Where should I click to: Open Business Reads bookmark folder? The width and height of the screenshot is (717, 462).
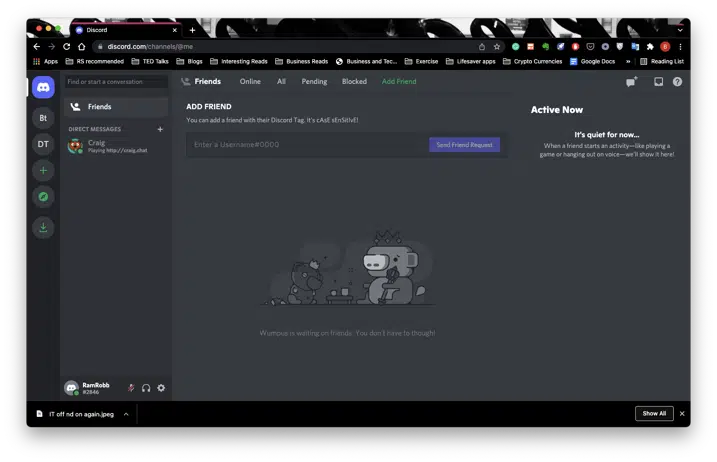[301, 61]
